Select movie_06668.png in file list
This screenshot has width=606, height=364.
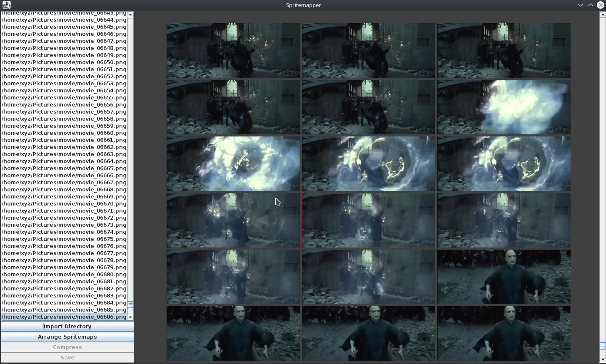pyautogui.click(x=64, y=189)
